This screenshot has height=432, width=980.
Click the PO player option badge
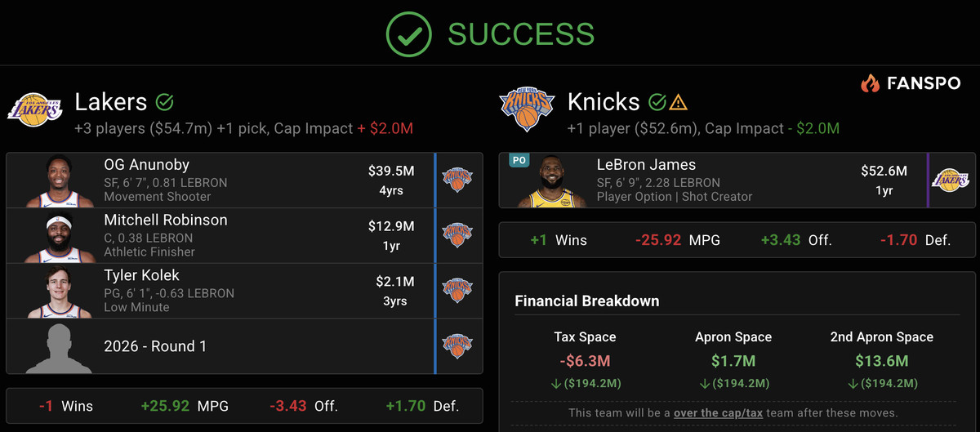pos(519,162)
